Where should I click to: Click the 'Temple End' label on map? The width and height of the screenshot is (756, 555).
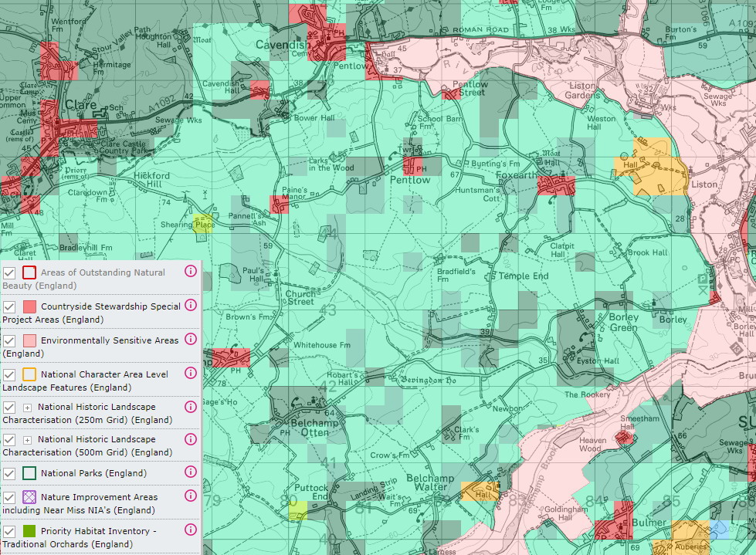click(x=523, y=276)
